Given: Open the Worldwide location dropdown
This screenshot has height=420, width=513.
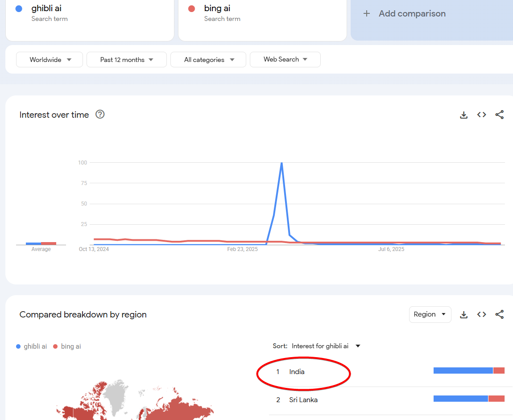Looking at the screenshot, I should click(x=50, y=60).
